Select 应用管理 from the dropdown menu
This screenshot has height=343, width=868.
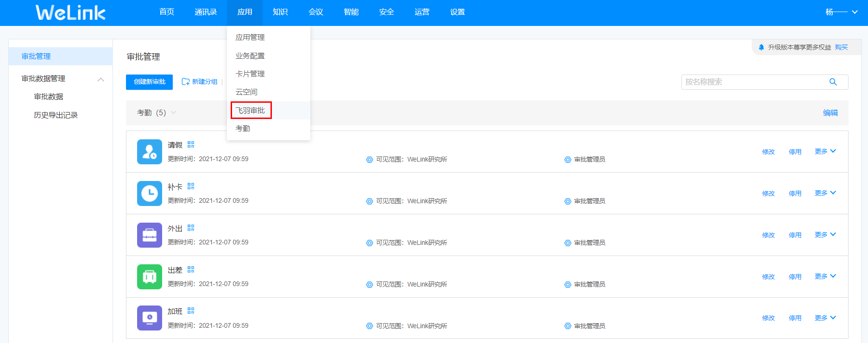(250, 37)
